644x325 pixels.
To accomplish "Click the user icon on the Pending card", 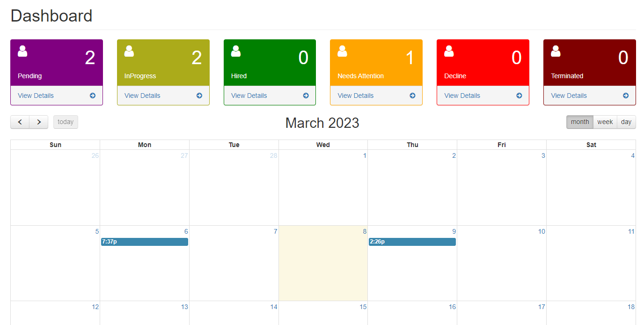I will (22, 51).
